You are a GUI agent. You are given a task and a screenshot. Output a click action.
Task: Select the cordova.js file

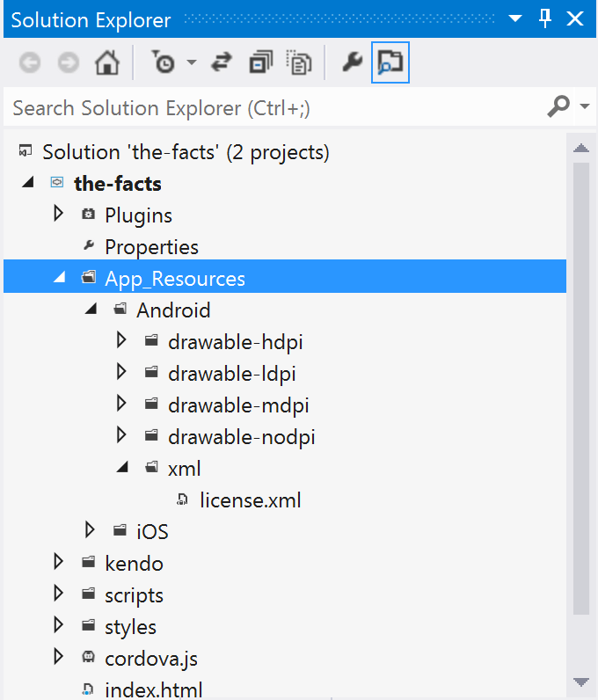(151, 659)
